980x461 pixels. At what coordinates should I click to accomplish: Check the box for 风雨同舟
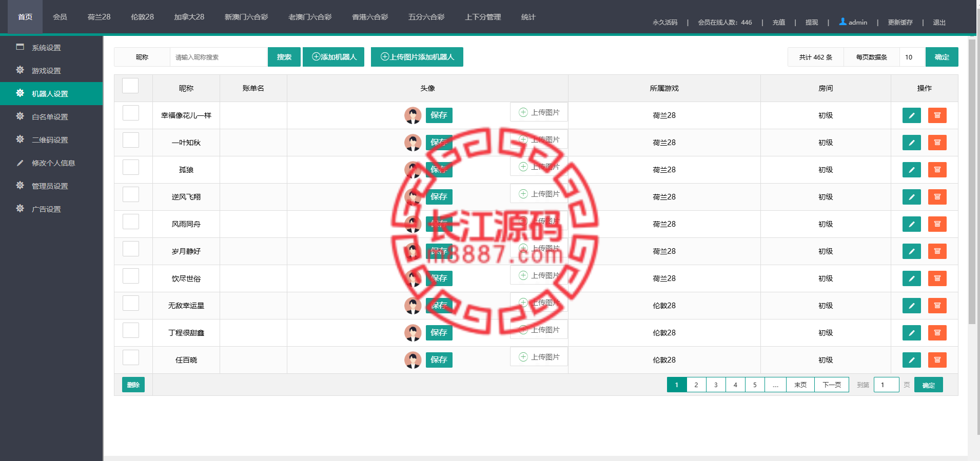(131, 222)
